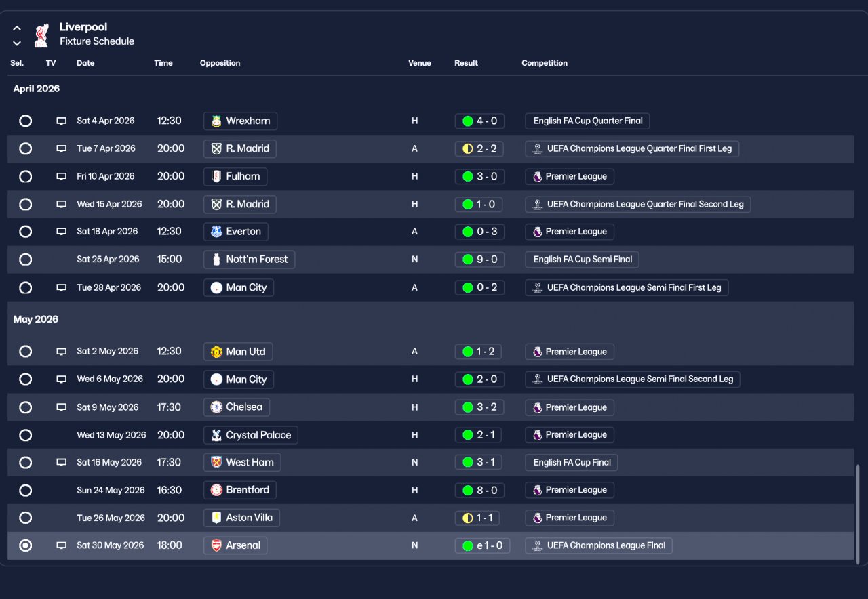Image resolution: width=868 pixels, height=599 pixels.
Task: Click TV icon for Man Utd fixture
Action: 61,352
